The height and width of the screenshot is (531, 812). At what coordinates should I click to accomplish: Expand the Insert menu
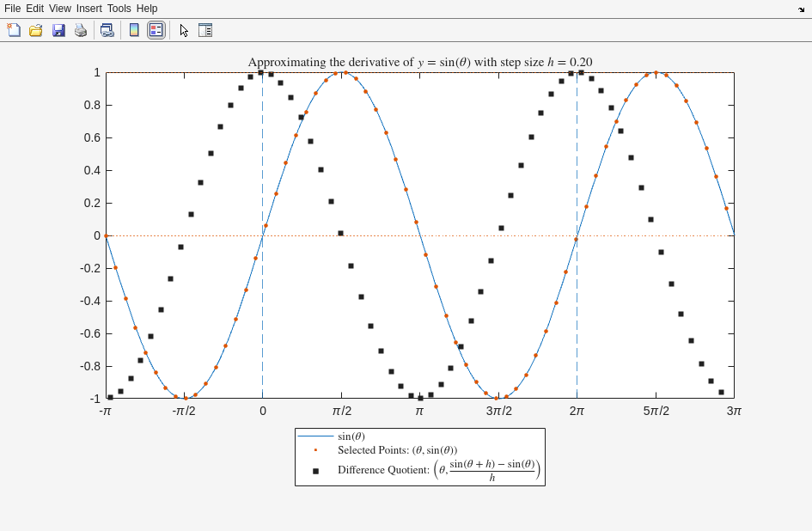[89, 9]
